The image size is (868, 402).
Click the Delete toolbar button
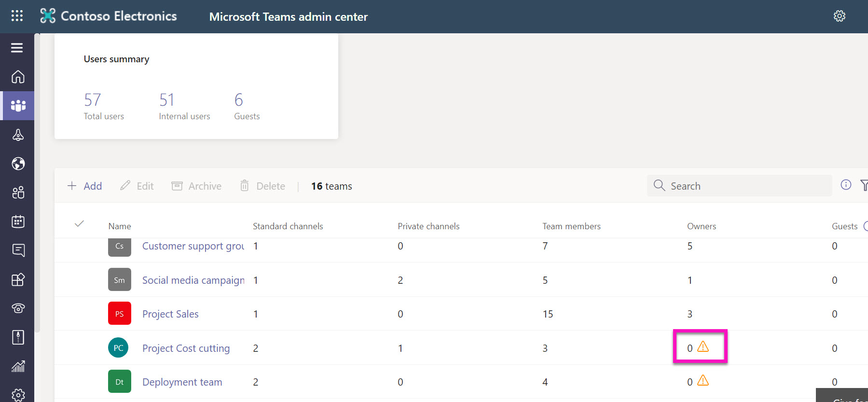pos(263,186)
